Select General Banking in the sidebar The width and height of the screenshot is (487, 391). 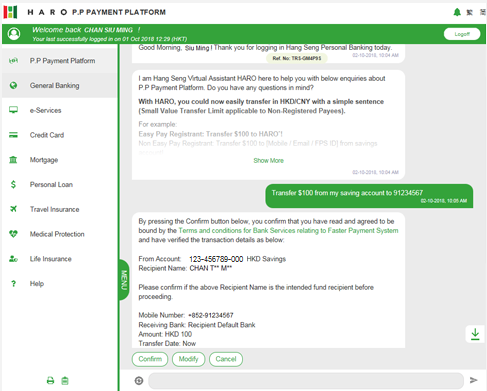(x=59, y=85)
